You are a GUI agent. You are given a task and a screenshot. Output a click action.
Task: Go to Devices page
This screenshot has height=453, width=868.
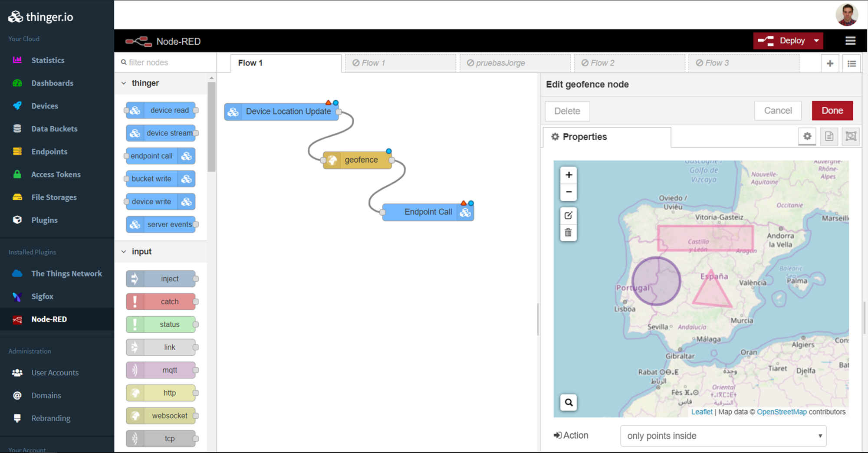tap(44, 106)
